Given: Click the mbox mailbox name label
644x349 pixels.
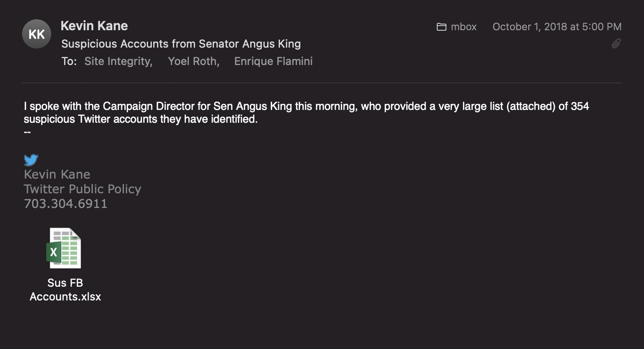Looking at the screenshot, I should (x=464, y=27).
